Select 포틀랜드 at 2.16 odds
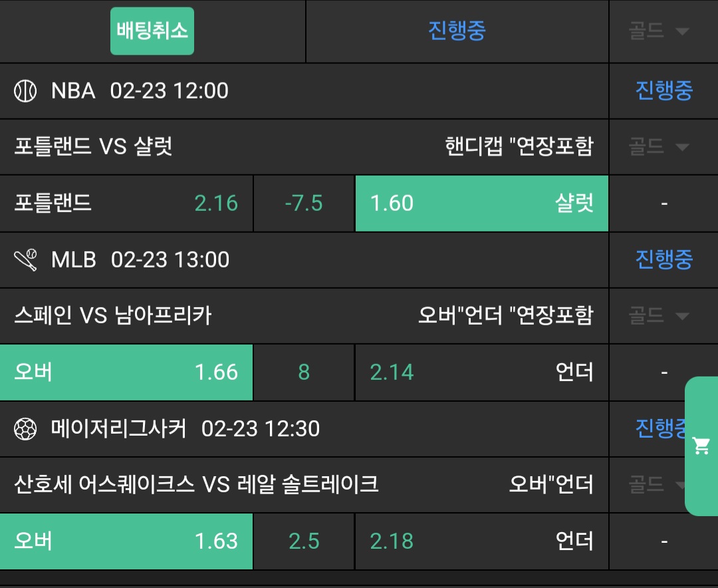Viewport: 718px width, 588px height. pos(126,204)
